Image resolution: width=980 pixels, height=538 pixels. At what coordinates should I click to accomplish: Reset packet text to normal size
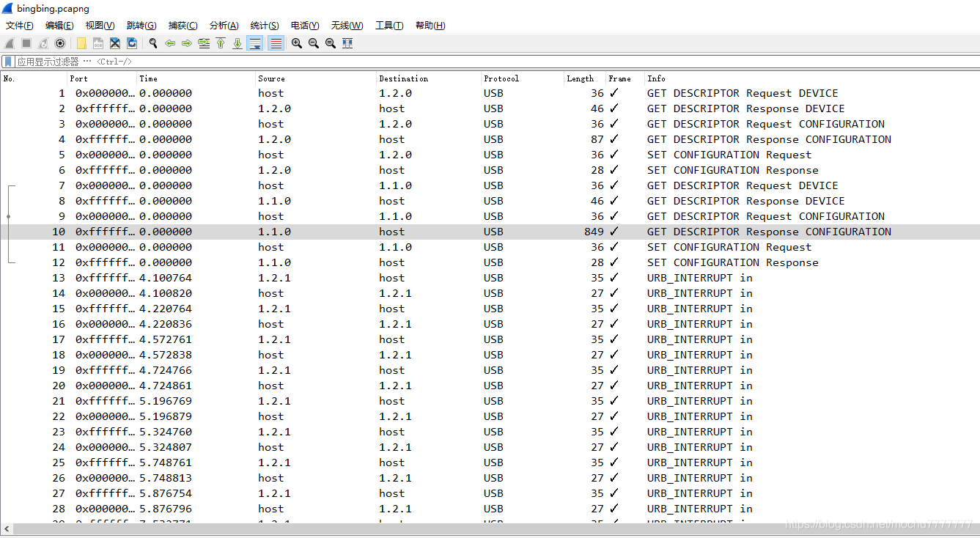point(331,43)
